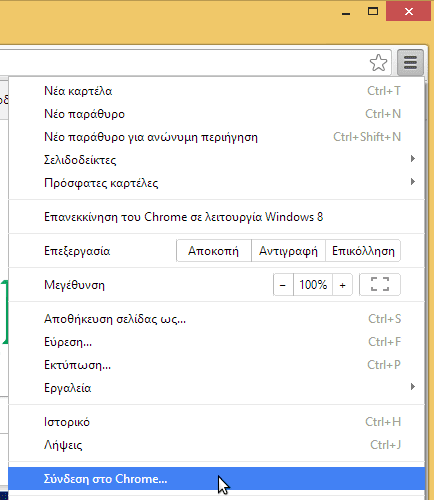
Task: Select Εκτύπωση... menu entry
Action: 217,365
